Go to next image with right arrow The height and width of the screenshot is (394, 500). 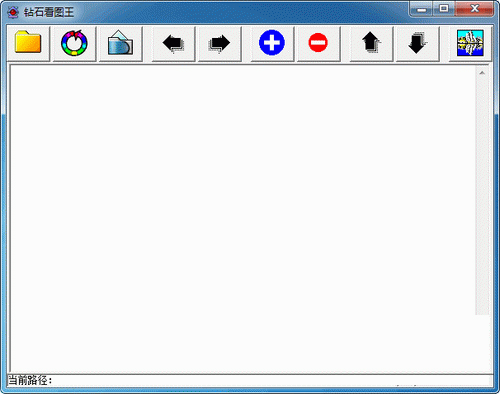[x=219, y=43]
